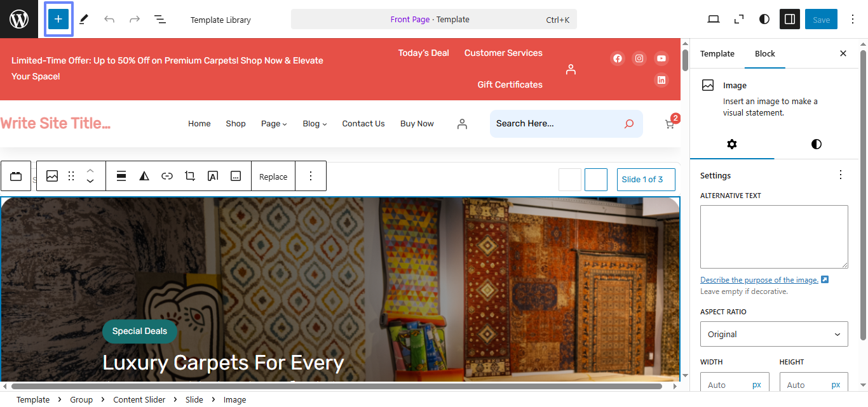This screenshot has width=868, height=407.
Task: Click the Image block type icon
Action: tap(52, 176)
